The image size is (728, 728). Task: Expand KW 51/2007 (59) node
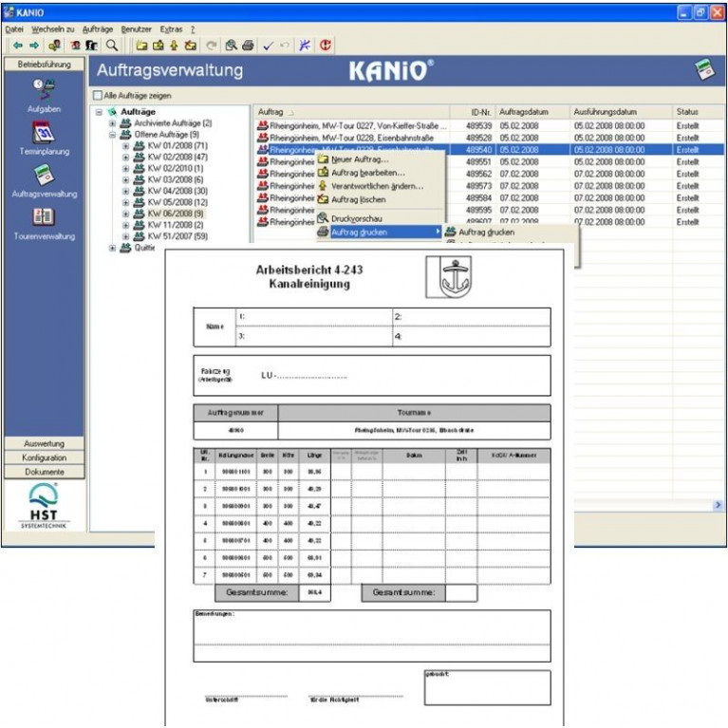click(125, 236)
